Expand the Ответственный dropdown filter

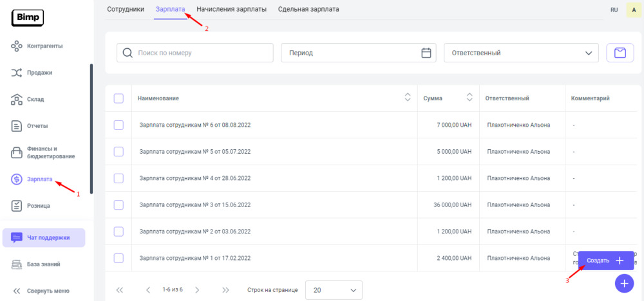521,53
